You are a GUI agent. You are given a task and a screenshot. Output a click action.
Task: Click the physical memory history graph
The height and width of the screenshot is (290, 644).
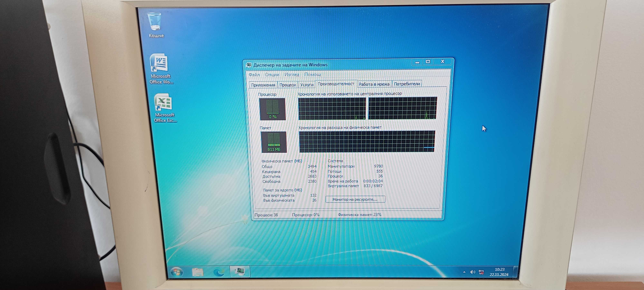pos(367,141)
